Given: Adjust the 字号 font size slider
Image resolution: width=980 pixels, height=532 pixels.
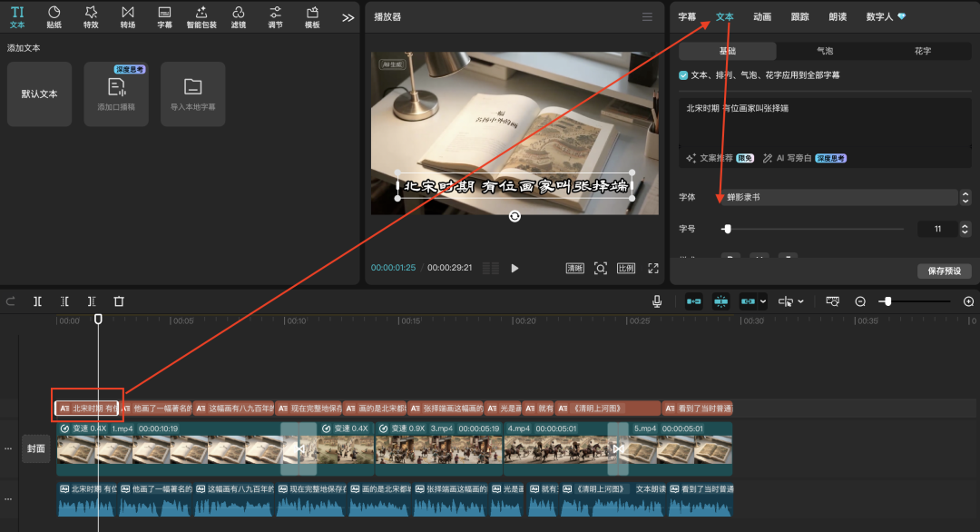Looking at the screenshot, I should tap(727, 230).
